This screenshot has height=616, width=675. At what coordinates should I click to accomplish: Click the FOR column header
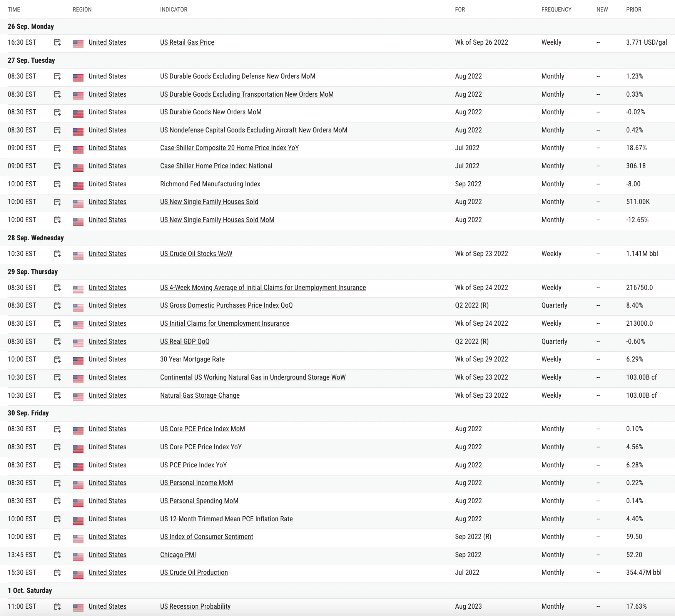pos(460,10)
